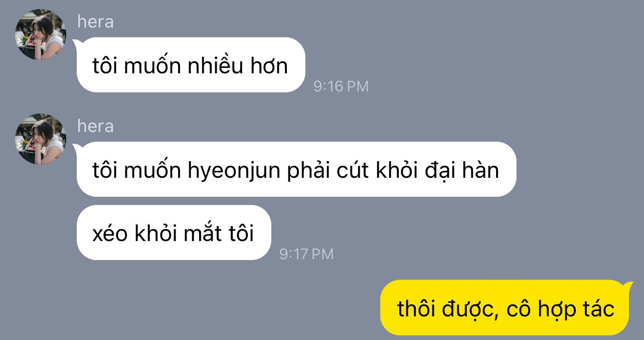Select the "xéo khỏi mắt tôi" message bubble
Image resolution: width=644 pixels, height=340 pixels.
pyautogui.click(x=174, y=233)
